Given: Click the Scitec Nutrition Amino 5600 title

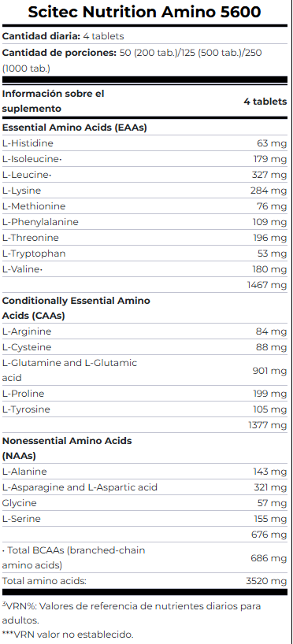Looking at the screenshot, I should point(144,12).
